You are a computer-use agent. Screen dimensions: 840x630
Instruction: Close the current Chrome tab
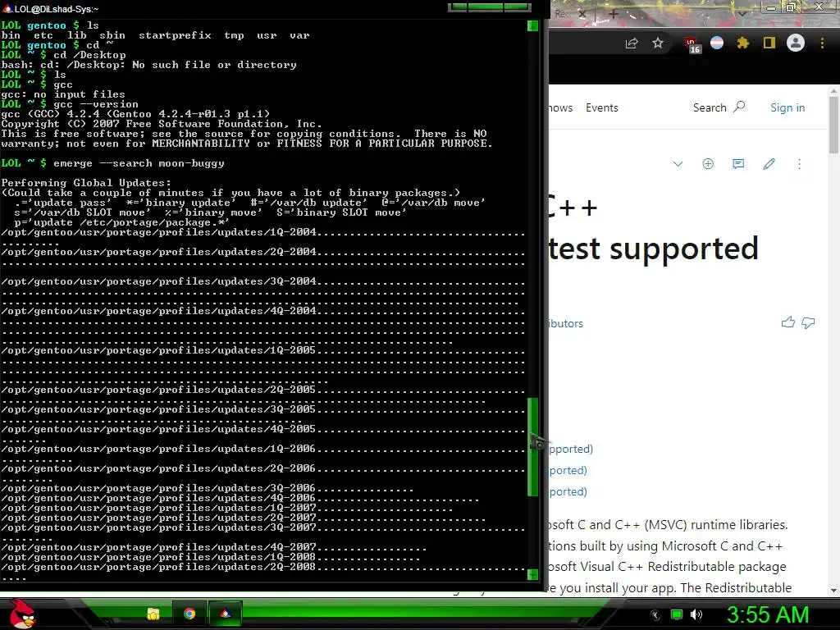(x=582, y=14)
